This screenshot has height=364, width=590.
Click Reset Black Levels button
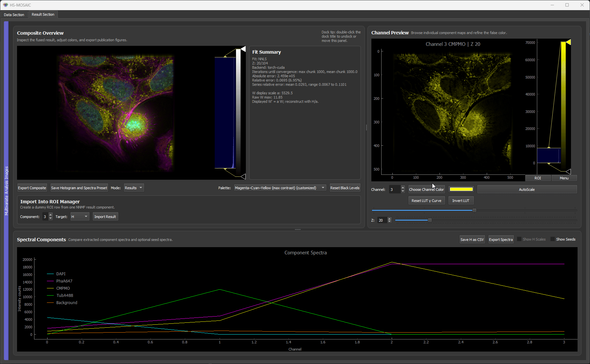coord(345,188)
